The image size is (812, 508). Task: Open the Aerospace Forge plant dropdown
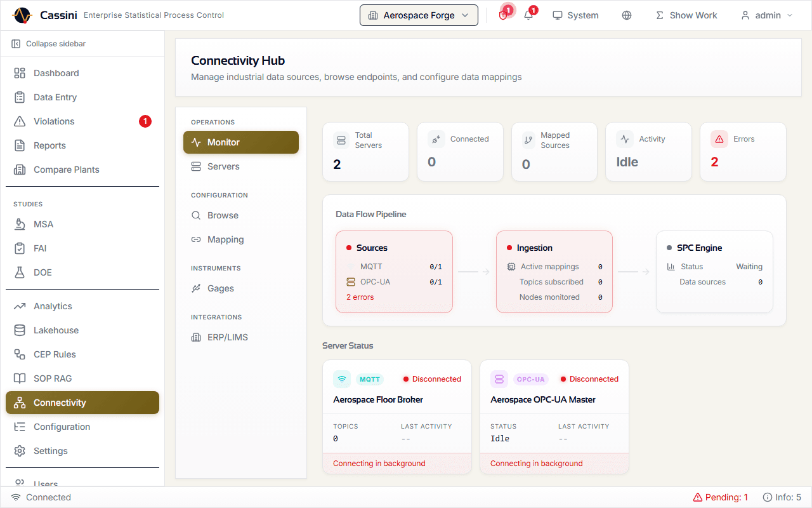[x=419, y=15]
